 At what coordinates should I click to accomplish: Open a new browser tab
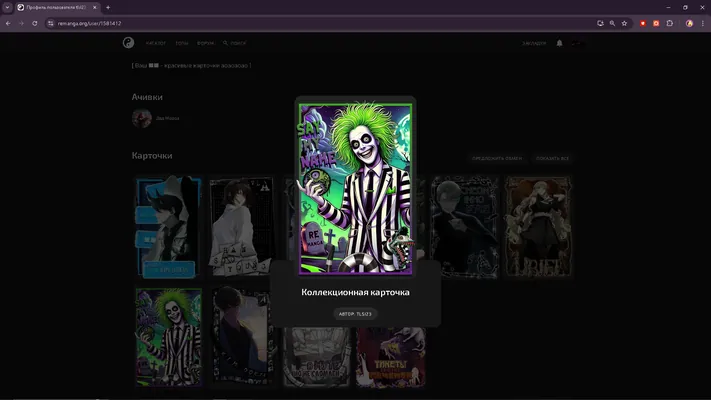108,7
